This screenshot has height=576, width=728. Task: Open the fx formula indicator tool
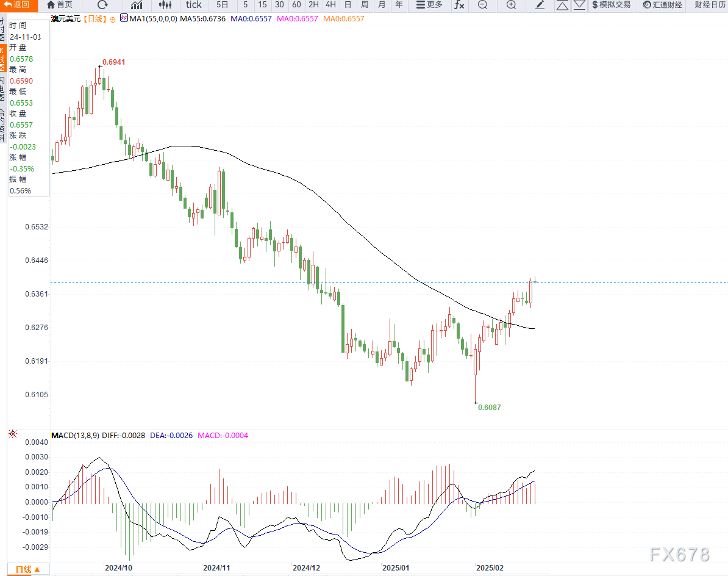click(x=459, y=5)
